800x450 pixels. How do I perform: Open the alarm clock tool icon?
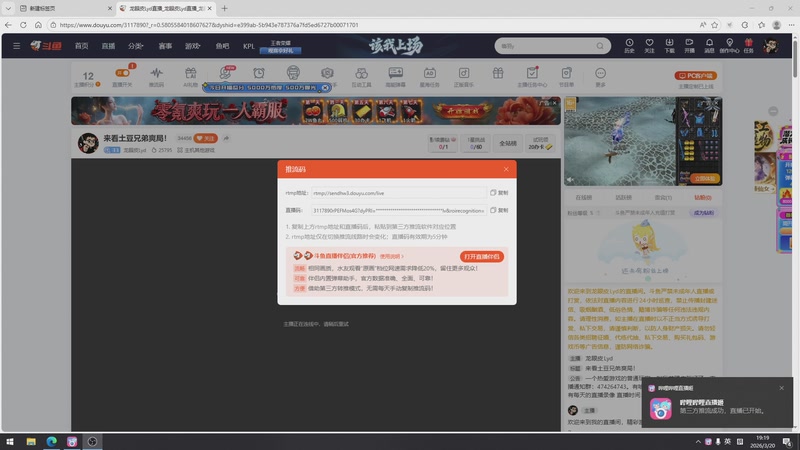coord(259,73)
